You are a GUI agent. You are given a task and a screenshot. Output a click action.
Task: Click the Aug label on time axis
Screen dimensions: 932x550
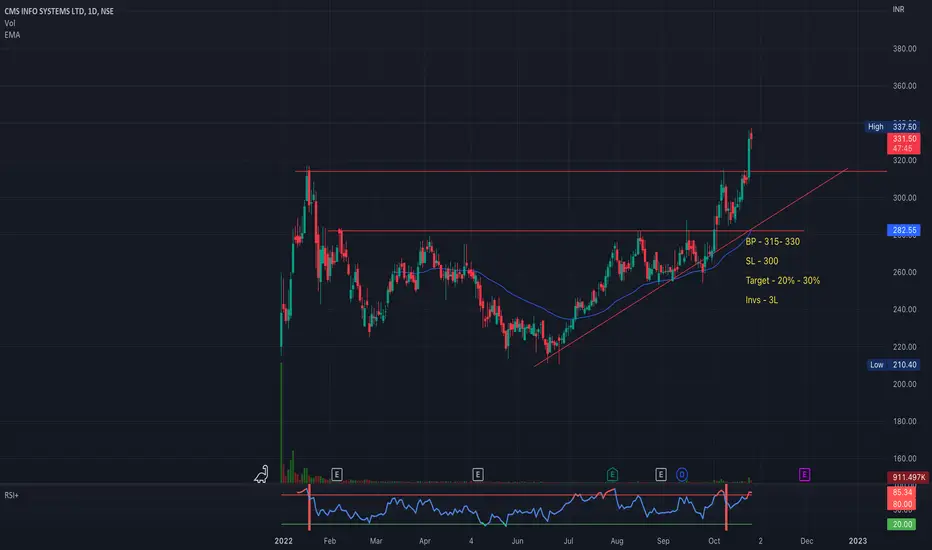click(616, 541)
